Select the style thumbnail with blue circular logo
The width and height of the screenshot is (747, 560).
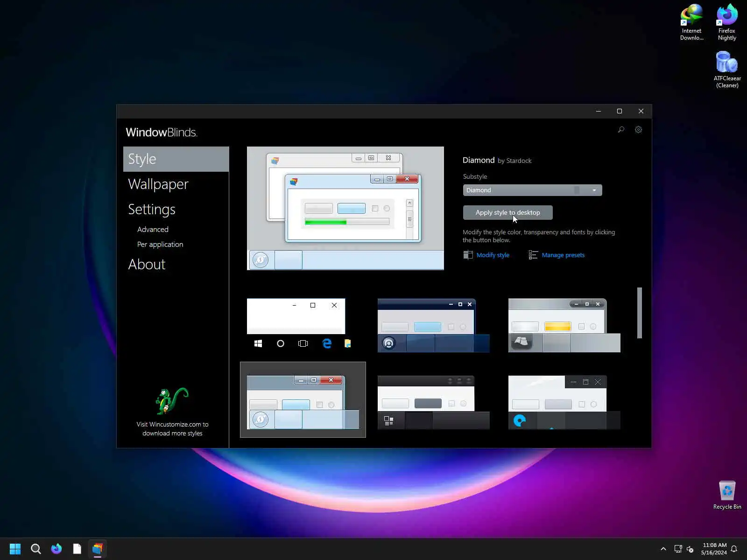(564, 402)
